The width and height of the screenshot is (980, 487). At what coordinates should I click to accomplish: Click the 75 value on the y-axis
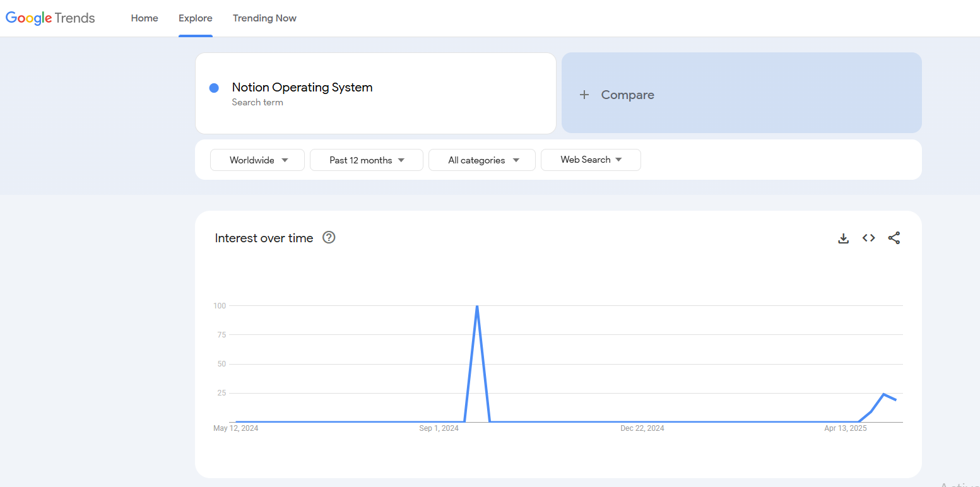tap(221, 335)
